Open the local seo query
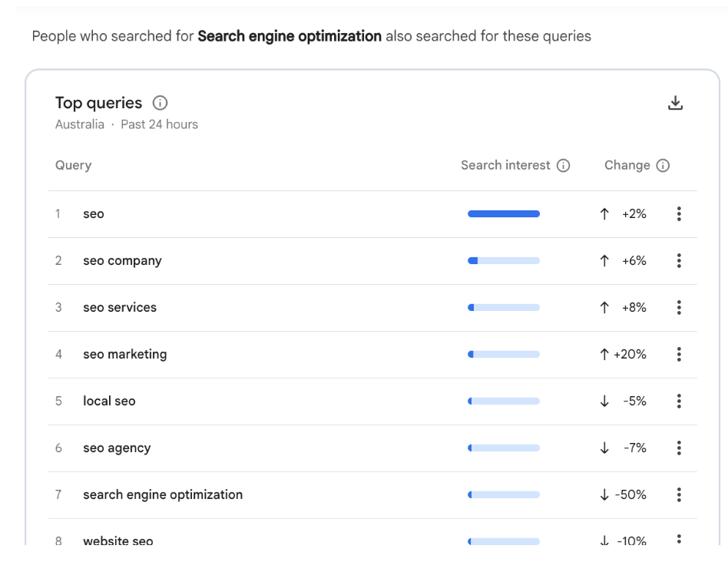 point(109,401)
